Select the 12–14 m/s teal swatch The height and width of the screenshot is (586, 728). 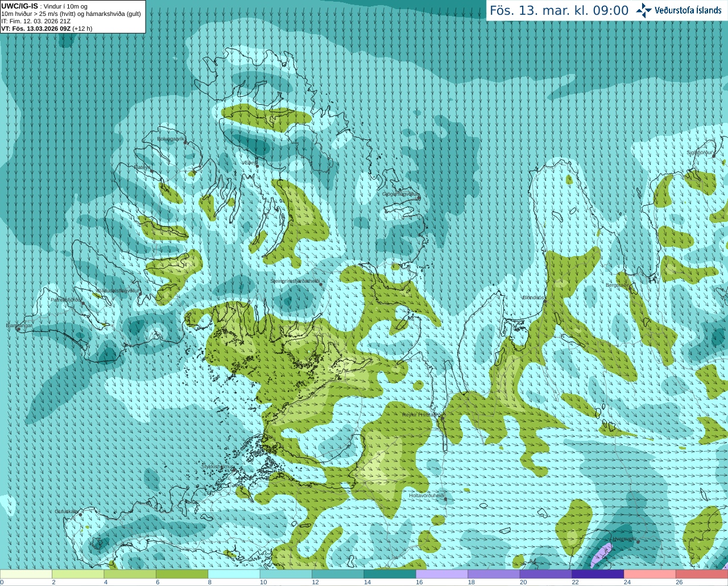pyautogui.click(x=338, y=574)
